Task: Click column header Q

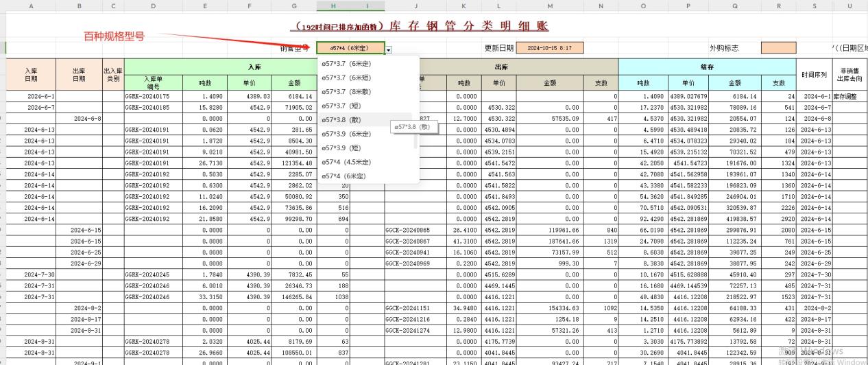Action: click(735, 5)
